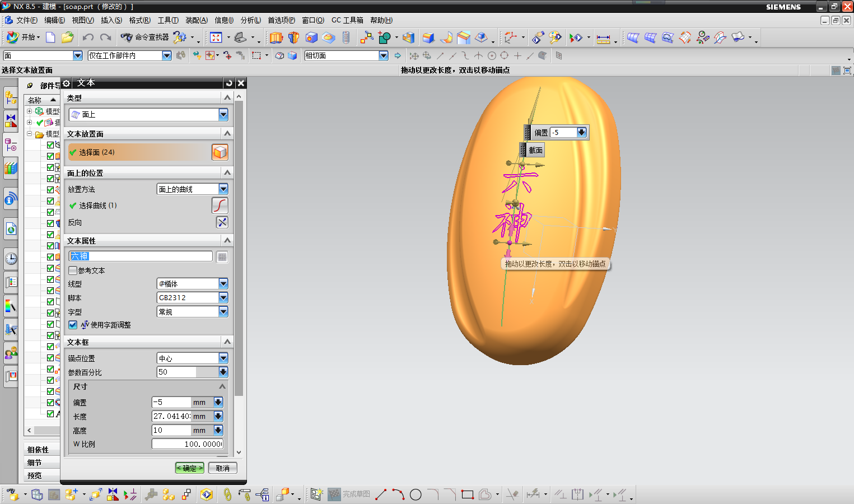Open the 帮助(H) menu
Viewport: 854px width, 504px height.
[381, 20]
